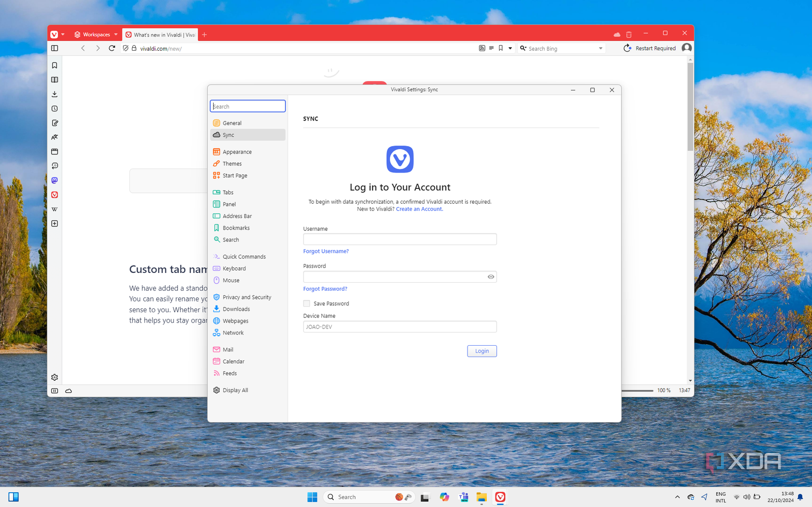Screen dimensions: 812x507
Task: Click sync cloud icon in status bar
Action: (x=68, y=391)
